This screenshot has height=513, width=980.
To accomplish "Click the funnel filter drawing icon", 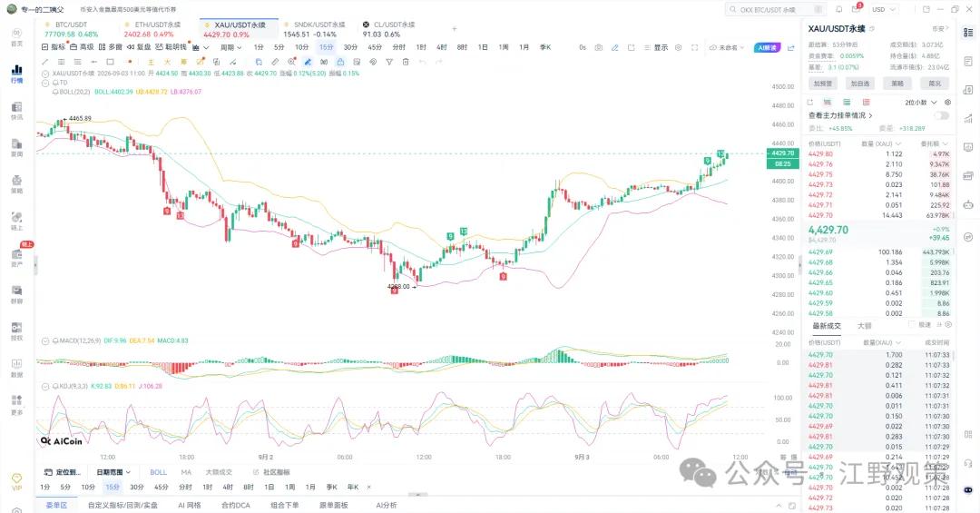I will (388, 62).
